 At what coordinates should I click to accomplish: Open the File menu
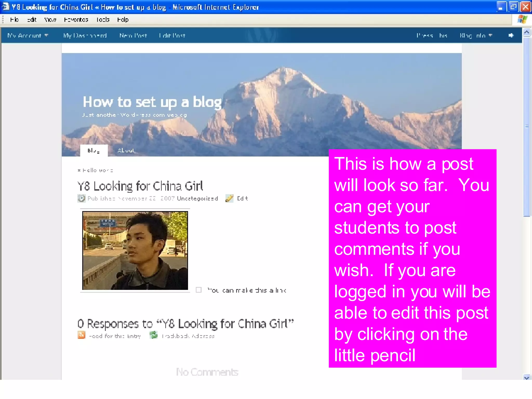coord(15,19)
